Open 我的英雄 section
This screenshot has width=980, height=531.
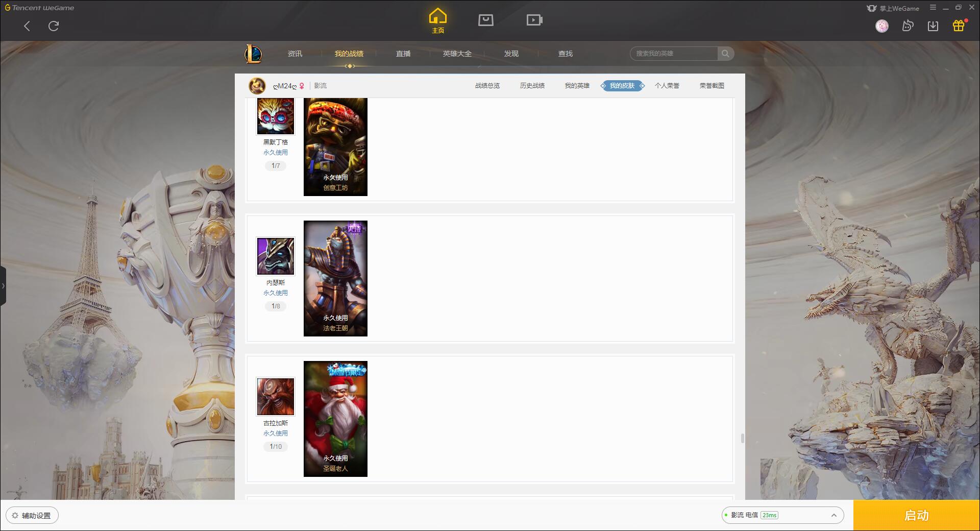coord(577,86)
